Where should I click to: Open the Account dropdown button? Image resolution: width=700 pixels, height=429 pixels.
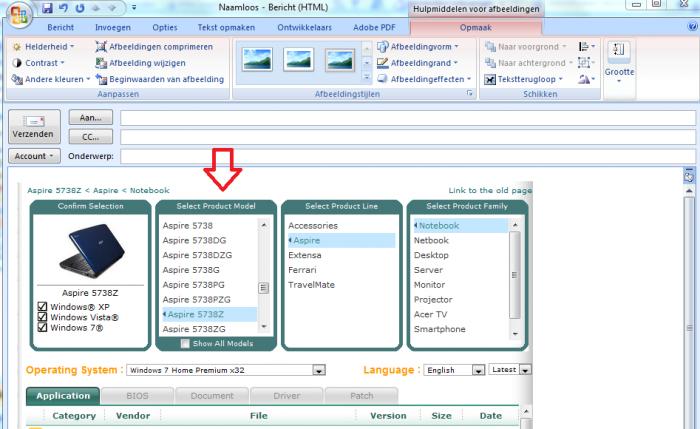click(x=34, y=156)
